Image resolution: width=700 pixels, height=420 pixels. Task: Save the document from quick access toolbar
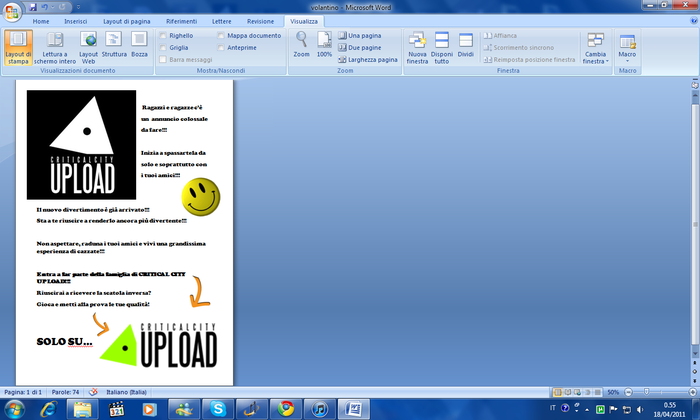(x=33, y=7)
